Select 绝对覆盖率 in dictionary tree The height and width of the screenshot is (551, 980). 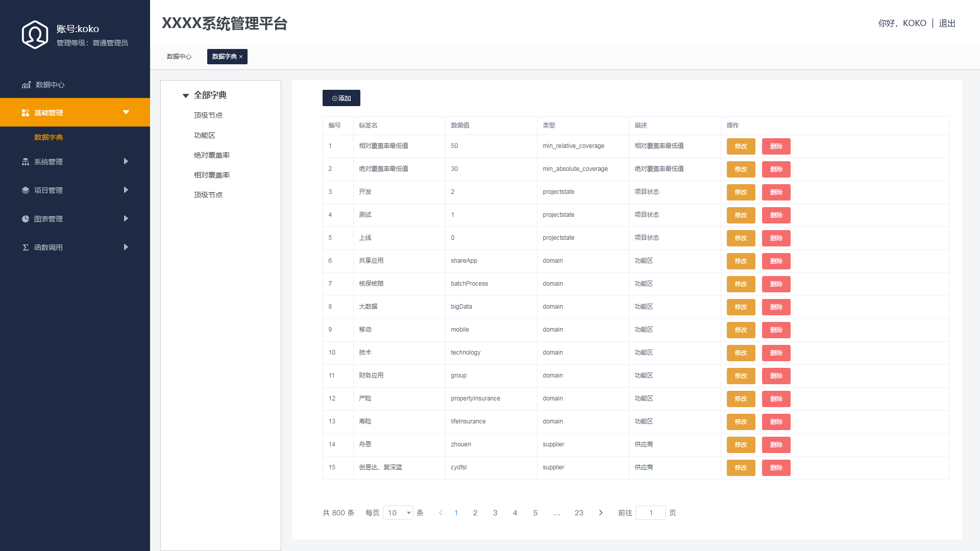pos(212,155)
